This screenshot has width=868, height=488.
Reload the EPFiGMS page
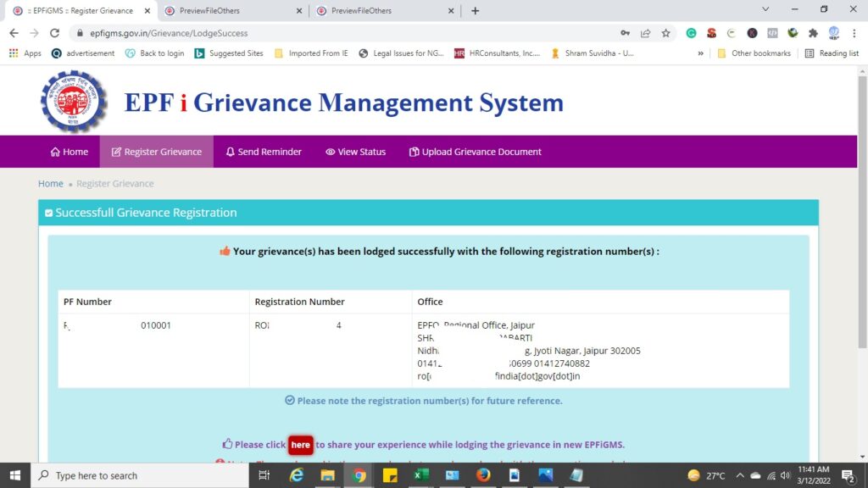(54, 33)
